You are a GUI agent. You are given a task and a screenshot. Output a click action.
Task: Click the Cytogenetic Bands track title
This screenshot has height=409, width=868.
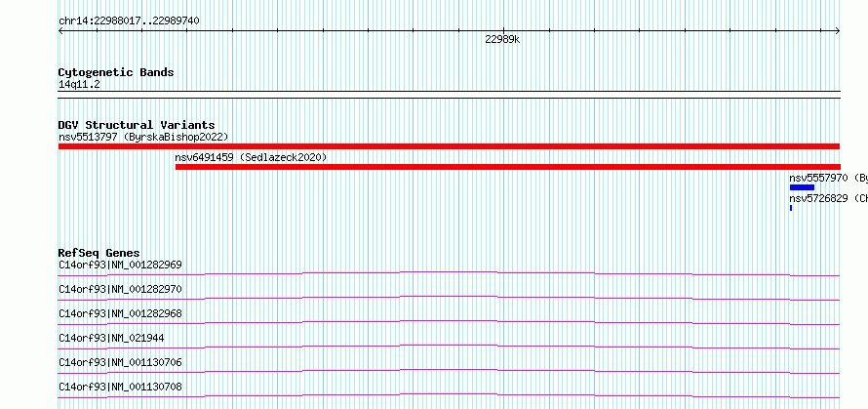click(x=116, y=72)
